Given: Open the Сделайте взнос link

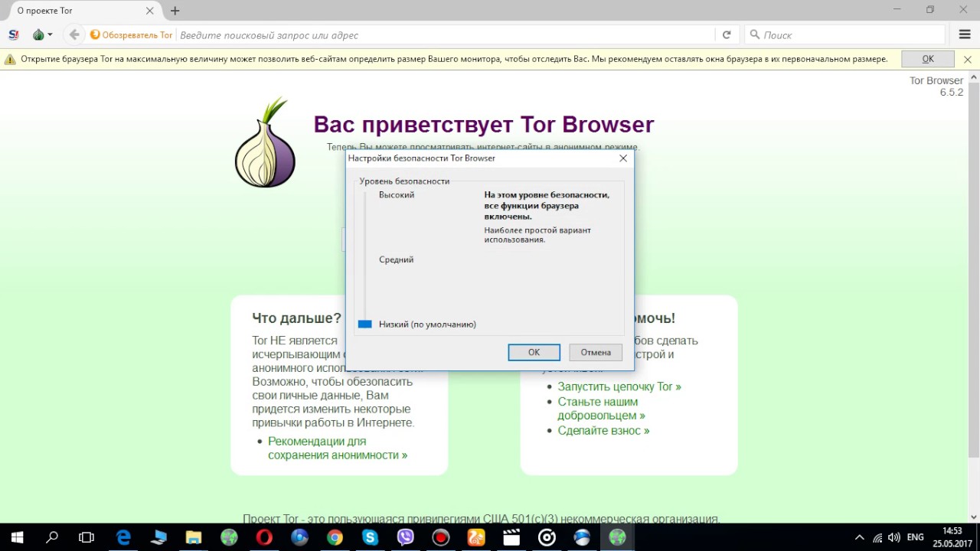Looking at the screenshot, I should point(603,431).
